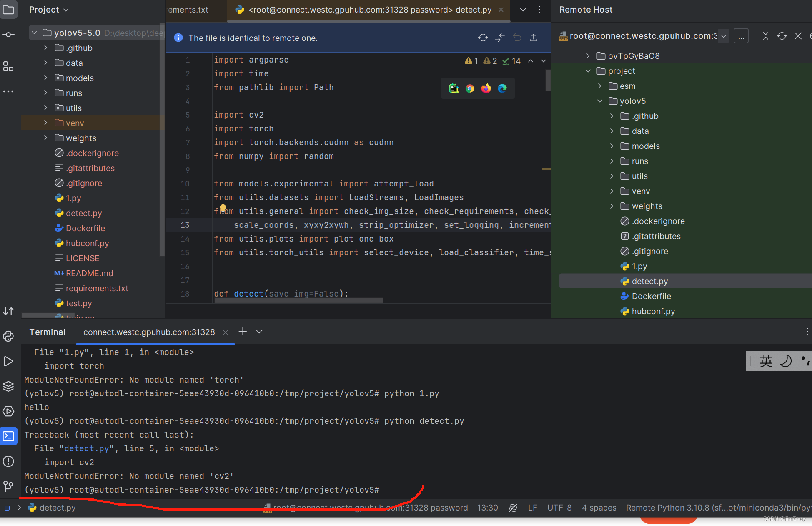Toggle the Terminal tool window button
The image size is (812, 526).
9,436
